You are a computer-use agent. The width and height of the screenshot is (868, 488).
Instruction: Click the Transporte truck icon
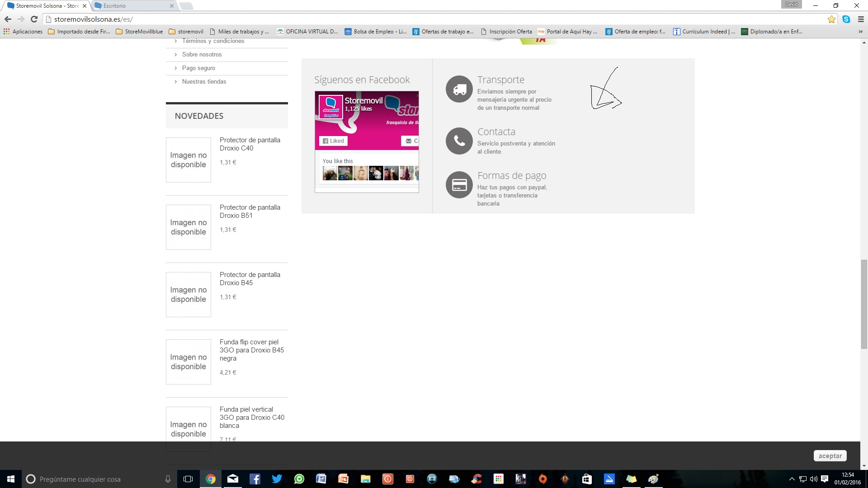(459, 89)
